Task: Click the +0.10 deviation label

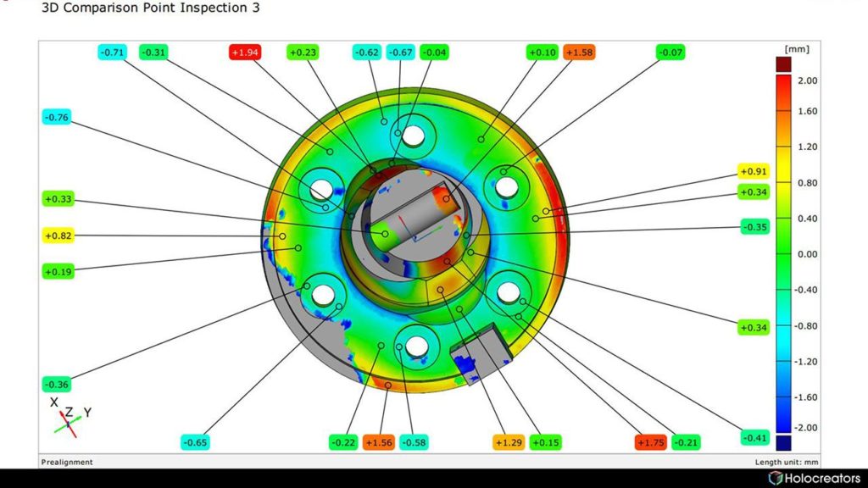Action: point(542,53)
